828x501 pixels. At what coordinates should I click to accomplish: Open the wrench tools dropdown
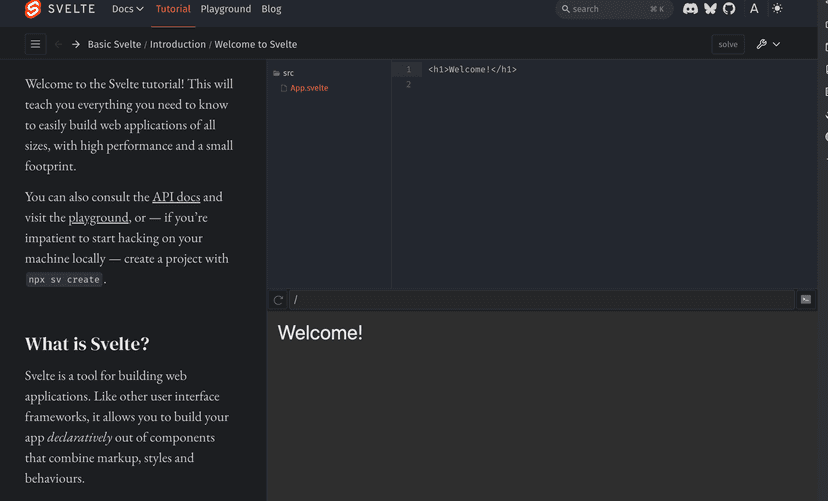[x=768, y=44]
